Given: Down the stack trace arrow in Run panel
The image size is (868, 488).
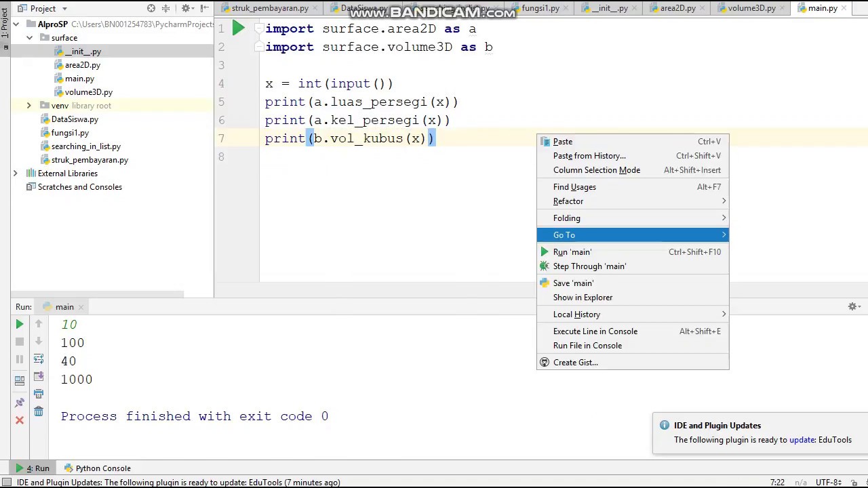Looking at the screenshot, I should pos(39,342).
